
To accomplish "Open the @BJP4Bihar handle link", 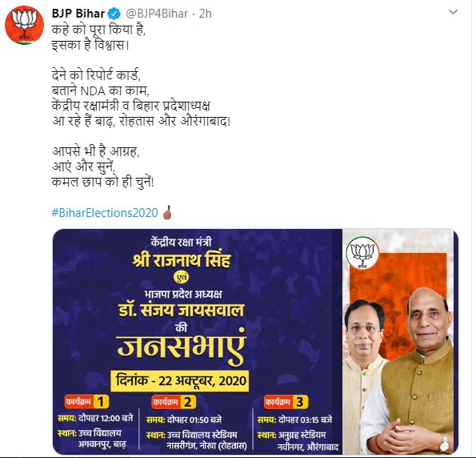I will (x=157, y=14).
